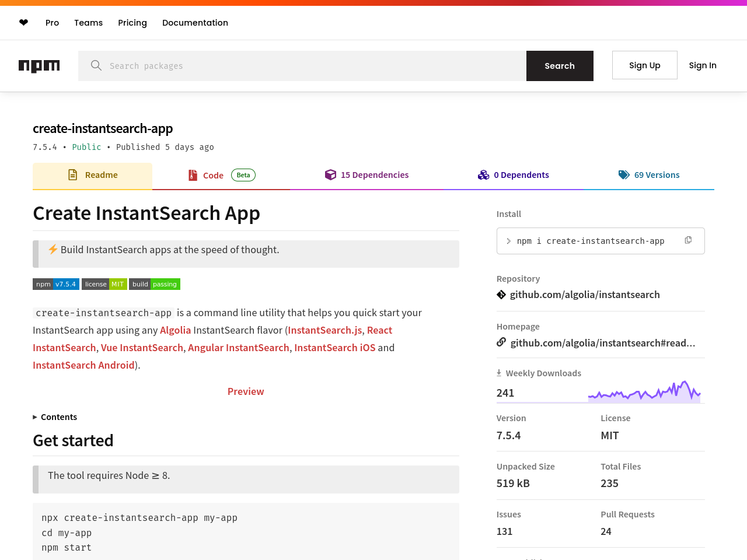Copy the install command with the clipboard icon
Screen dimensions: 747x560
point(688,240)
